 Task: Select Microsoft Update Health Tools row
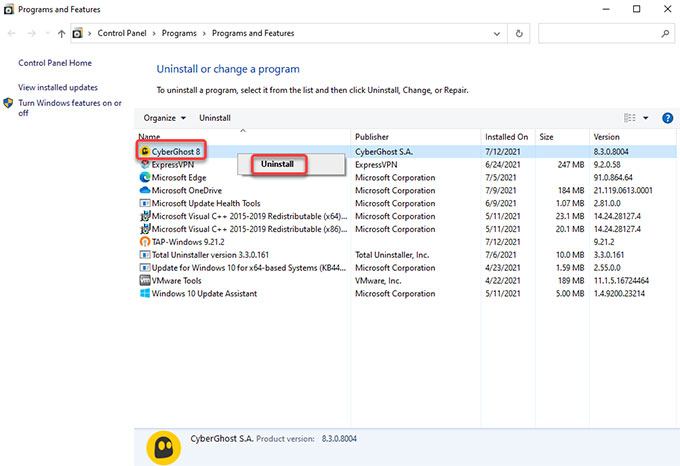[x=206, y=203]
